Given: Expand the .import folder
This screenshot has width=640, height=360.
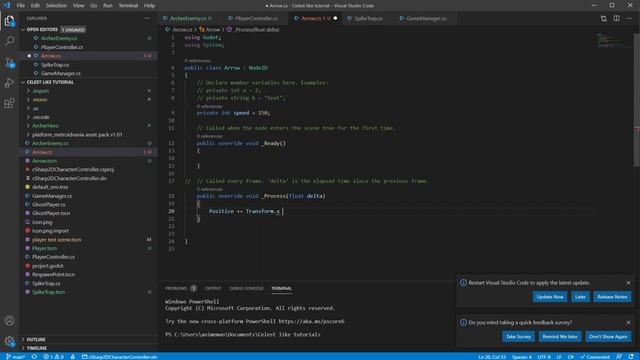Looking at the screenshot, I should (41, 91).
